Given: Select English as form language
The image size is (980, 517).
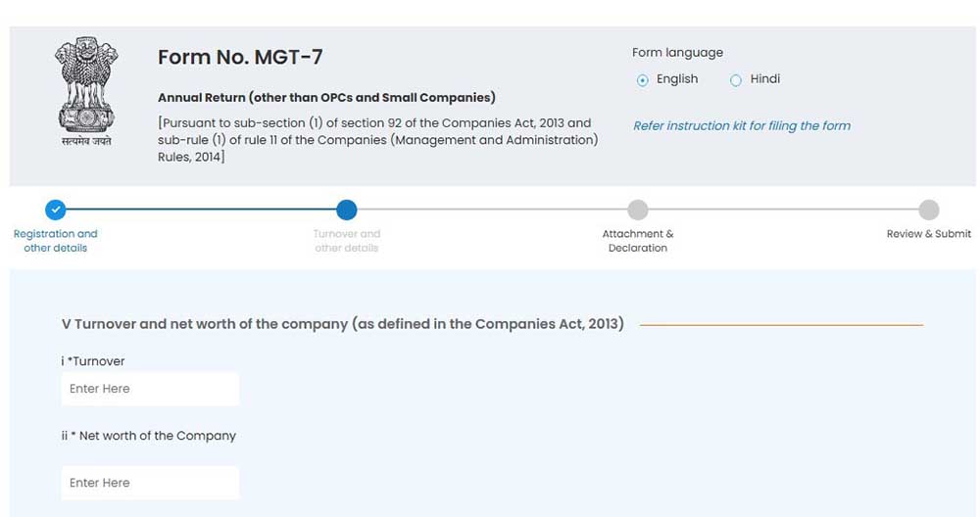Looking at the screenshot, I should click(643, 80).
